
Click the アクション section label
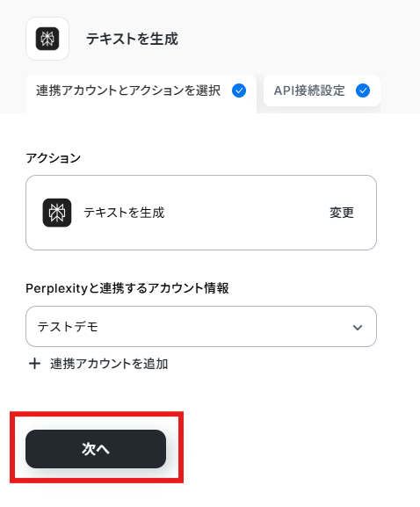[53, 158]
